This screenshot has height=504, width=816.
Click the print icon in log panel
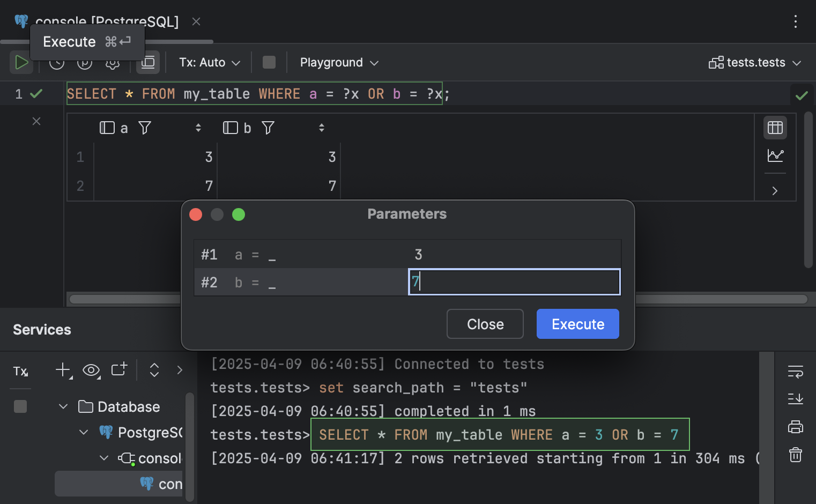(x=795, y=427)
